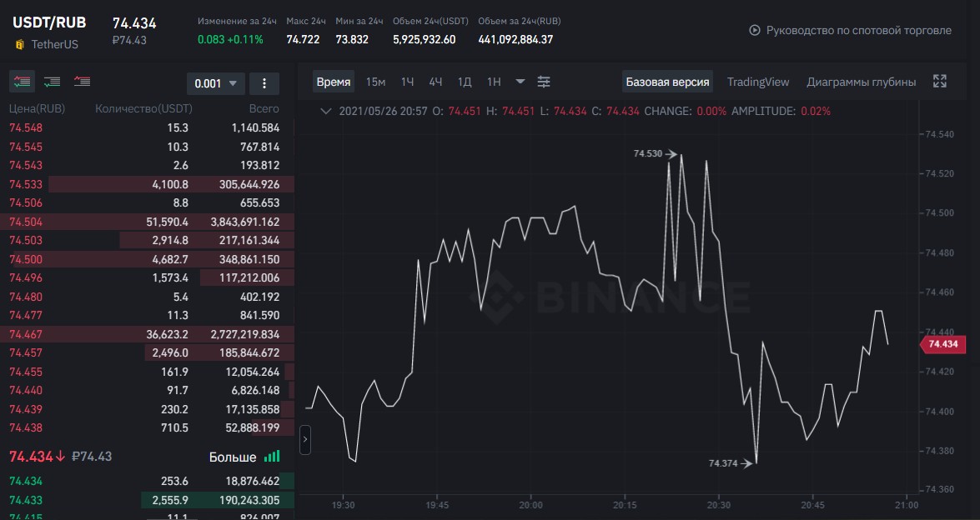
Task: Select the 1Д chart interval
Action: [x=465, y=82]
